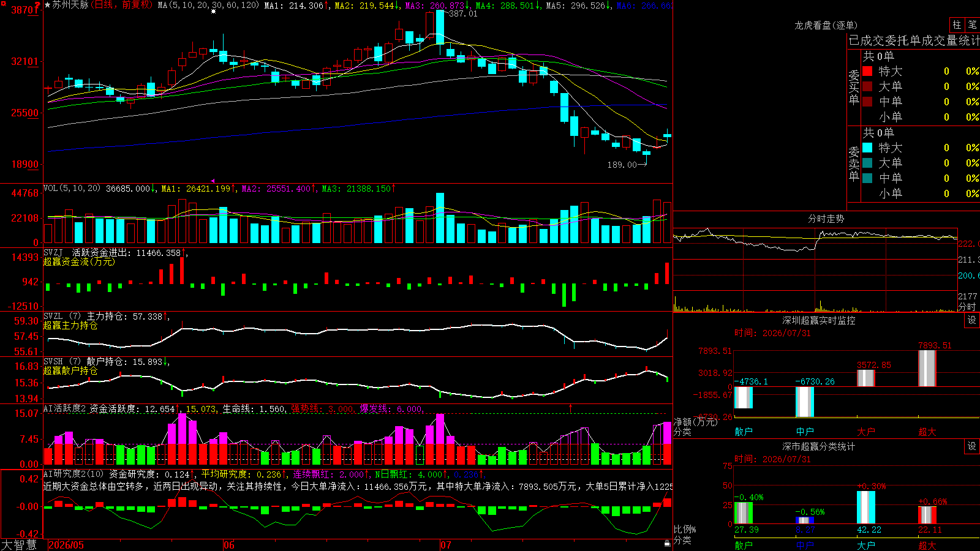Image resolution: width=980 pixels, height=551 pixels.
Task: Click the MA4: 288.501 value
Action: [505, 5]
